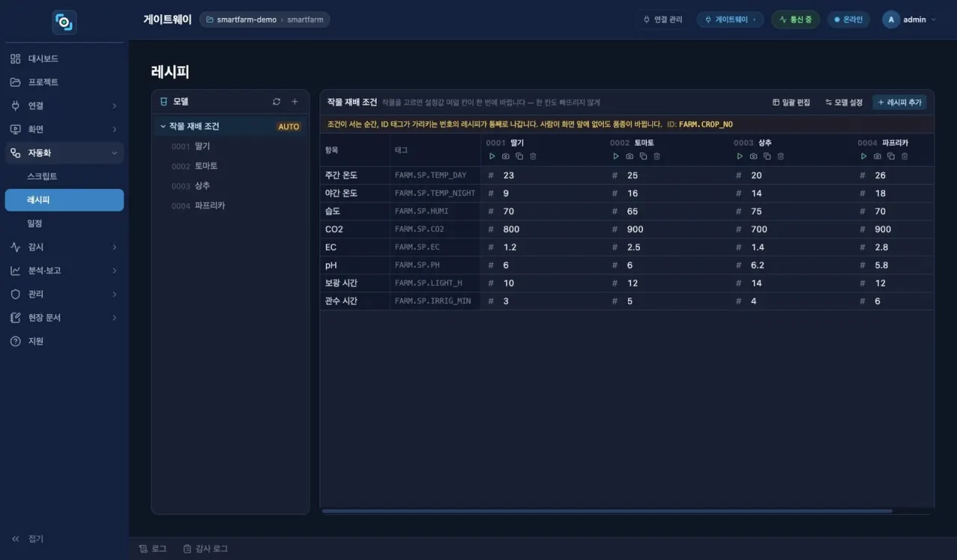Click the smartfarm-demo breadcrumb
Image resolution: width=957 pixels, height=560 pixels.
click(x=247, y=19)
